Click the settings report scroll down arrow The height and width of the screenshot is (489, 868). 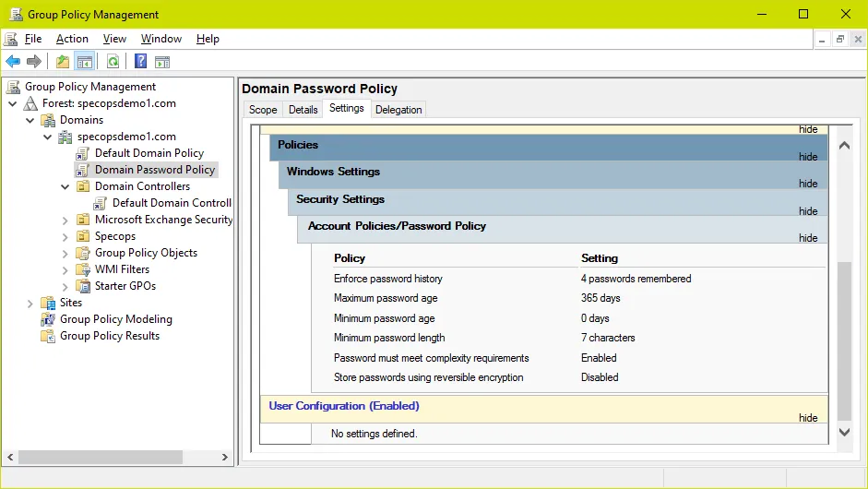pyautogui.click(x=844, y=432)
